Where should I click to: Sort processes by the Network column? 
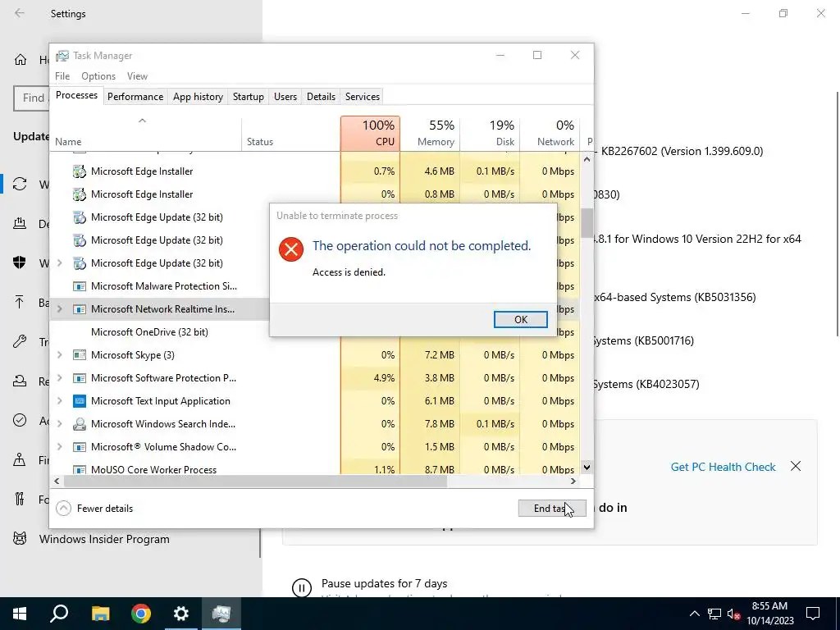(550, 134)
